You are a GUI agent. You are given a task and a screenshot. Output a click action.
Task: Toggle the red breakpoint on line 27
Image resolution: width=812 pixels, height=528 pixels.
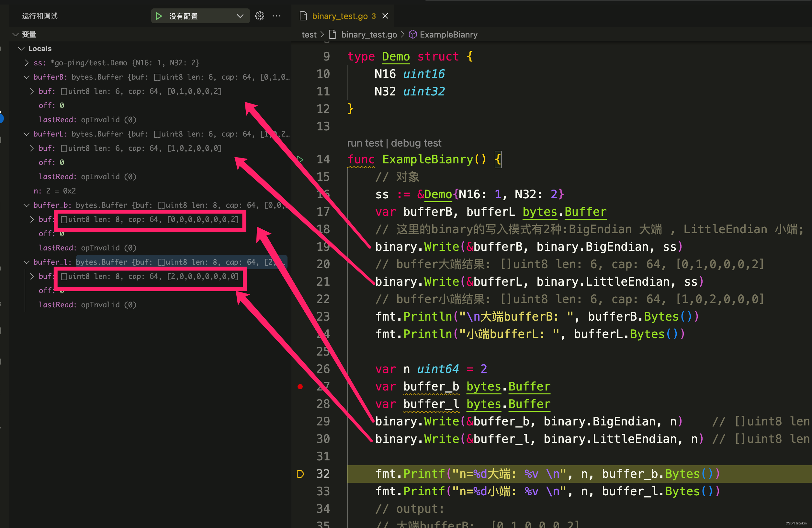[300, 386]
